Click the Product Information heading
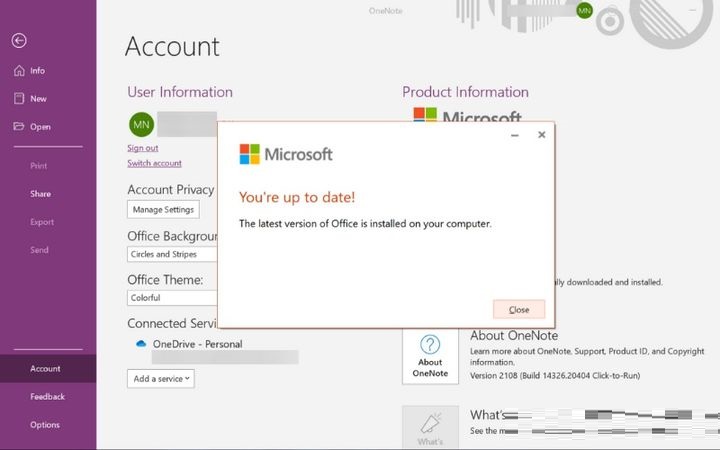The height and width of the screenshot is (450, 720). click(466, 92)
